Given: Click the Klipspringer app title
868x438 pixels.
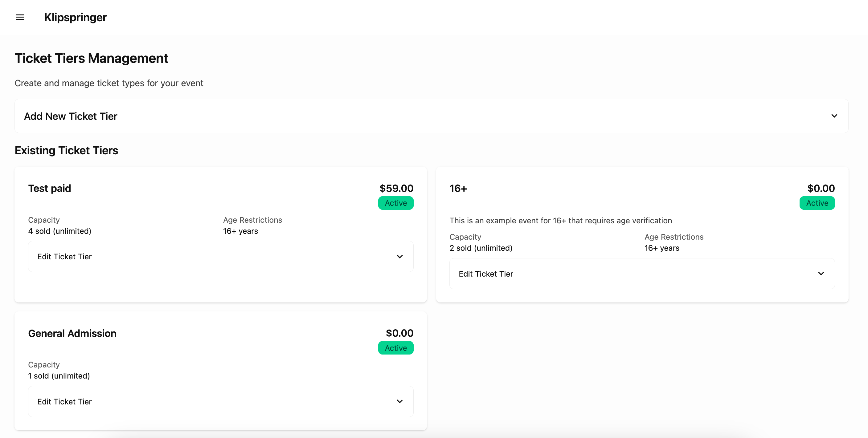Looking at the screenshot, I should [75, 17].
